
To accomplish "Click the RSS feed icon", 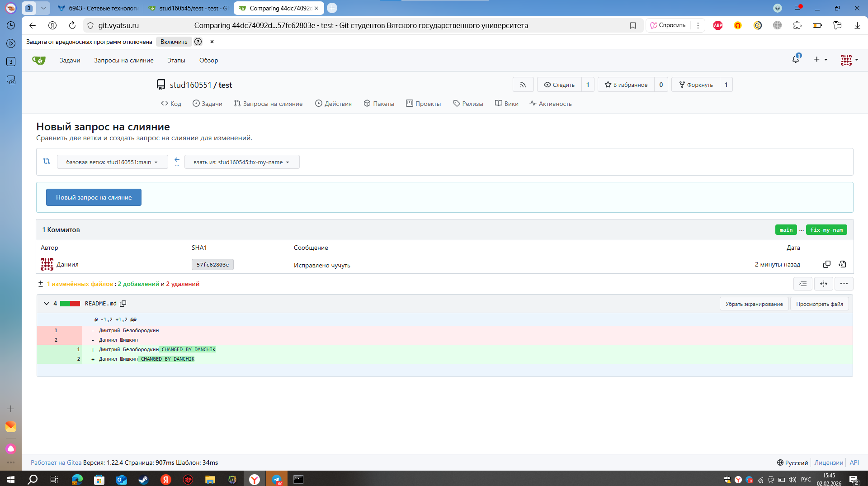I will point(523,85).
